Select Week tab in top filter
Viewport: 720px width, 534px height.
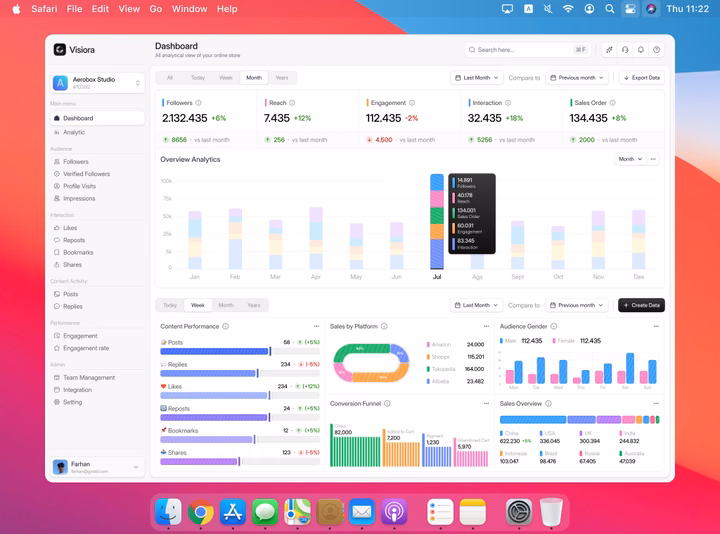tap(226, 78)
